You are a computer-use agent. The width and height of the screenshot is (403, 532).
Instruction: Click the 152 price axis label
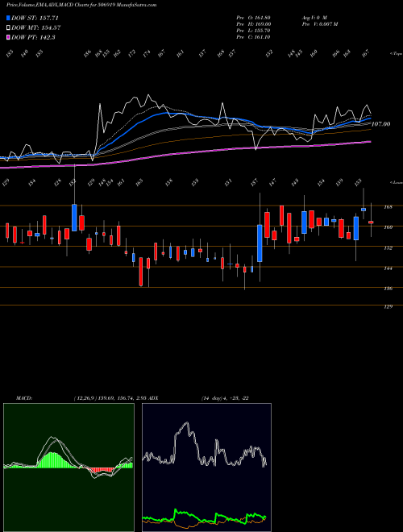click(x=388, y=248)
